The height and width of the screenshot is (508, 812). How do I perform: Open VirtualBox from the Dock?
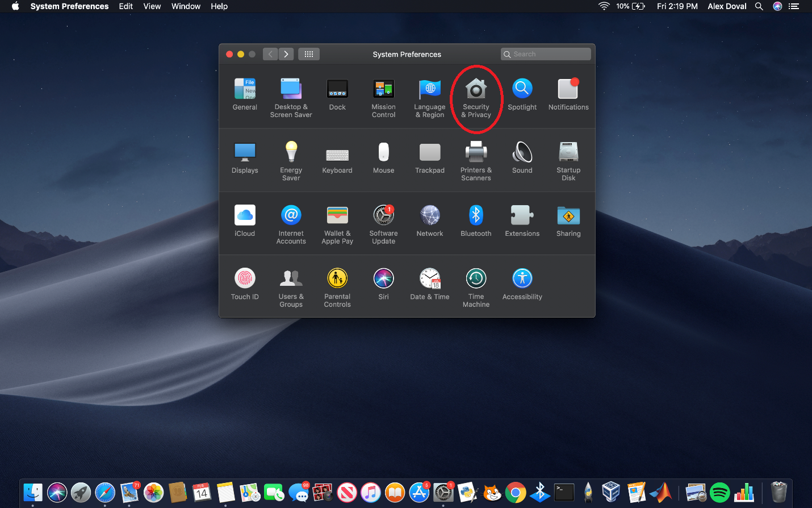611,492
